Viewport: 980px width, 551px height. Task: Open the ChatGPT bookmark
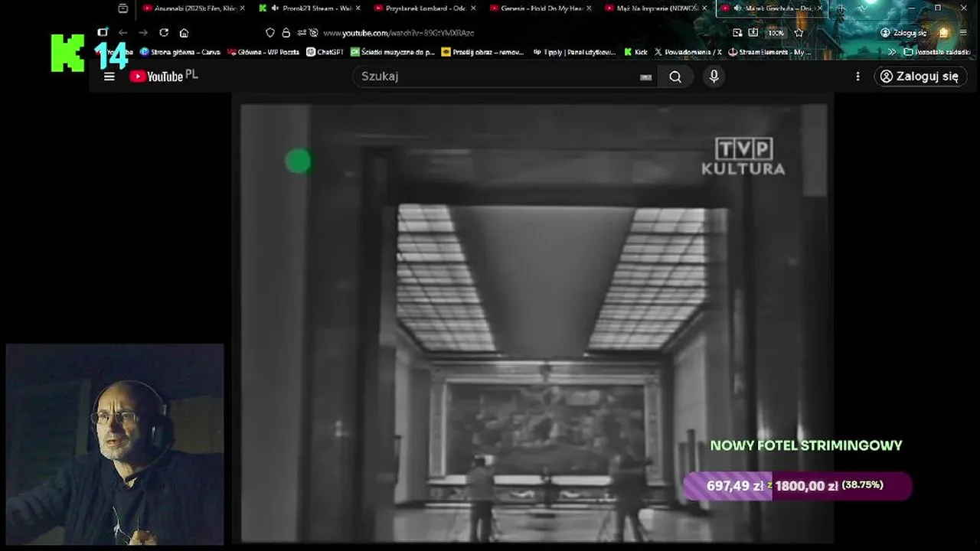(x=325, y=52)
